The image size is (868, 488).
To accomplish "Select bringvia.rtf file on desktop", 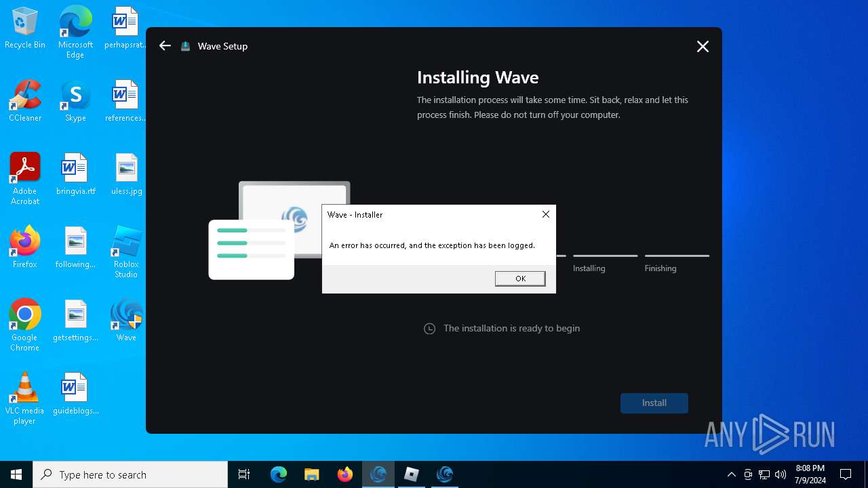I will point(75,175).
